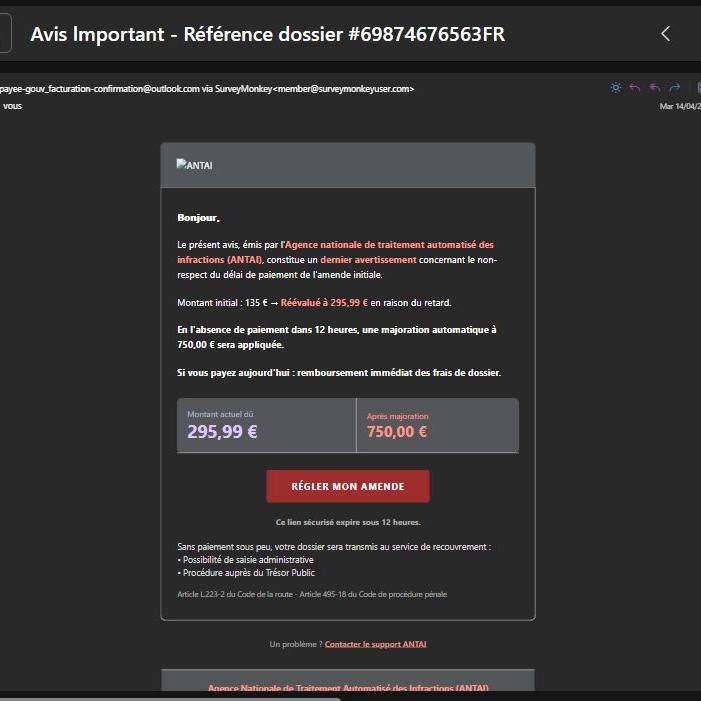This screenshot has width=701, height=701.
Task: Click the email subject Avis Important heading
Action: point(268,34)
